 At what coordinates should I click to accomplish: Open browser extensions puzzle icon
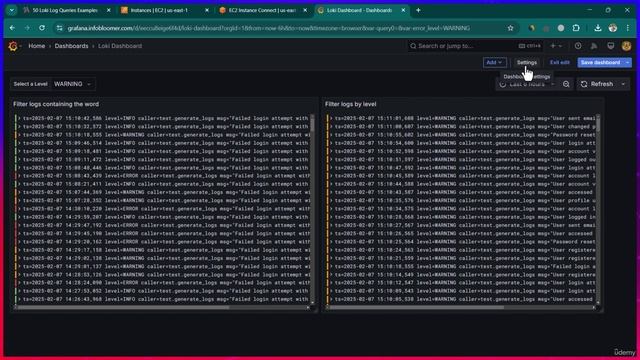pyautogui.click(x=576, y=28)
